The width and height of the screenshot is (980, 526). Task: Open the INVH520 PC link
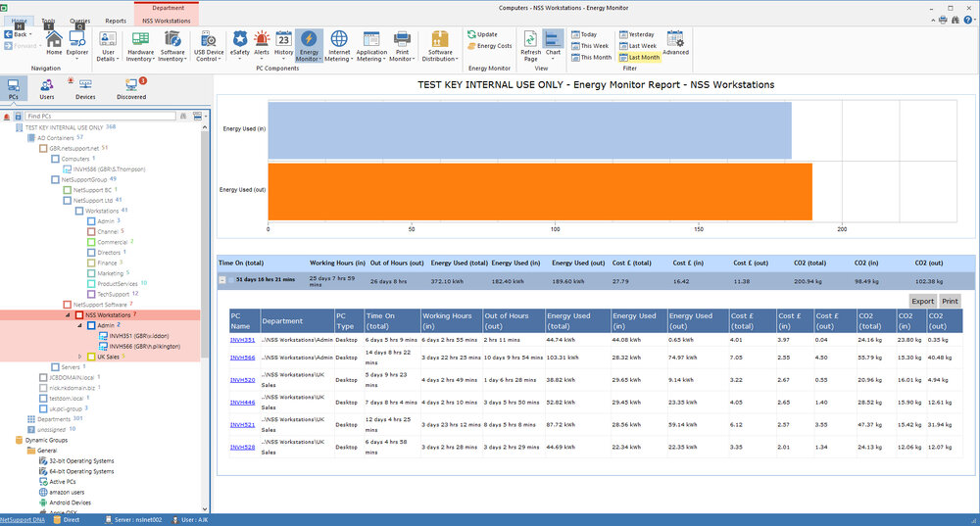[x=242, y=380]
